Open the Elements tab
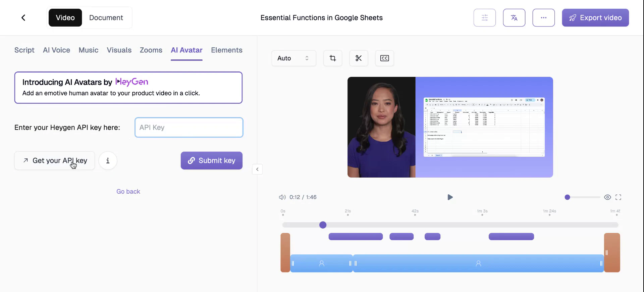Image resolution: width=644 pixels, height=292 pixels. [227, 50]
